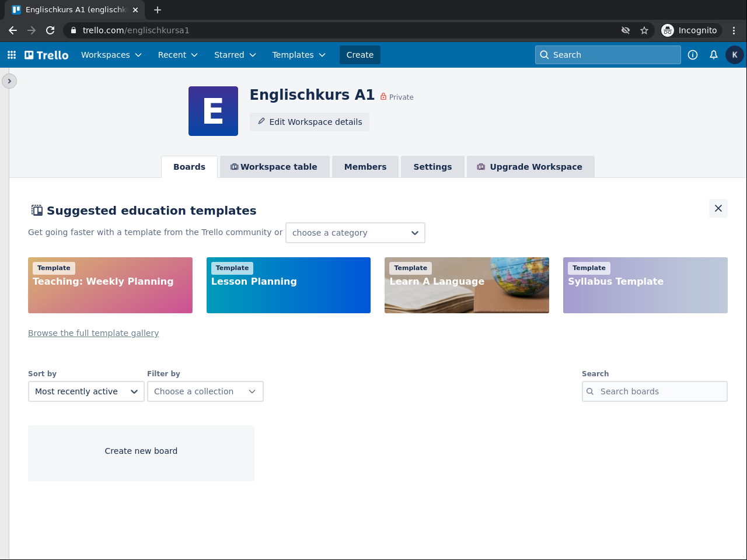Click the Incognito profile indicator

[691, 30]
